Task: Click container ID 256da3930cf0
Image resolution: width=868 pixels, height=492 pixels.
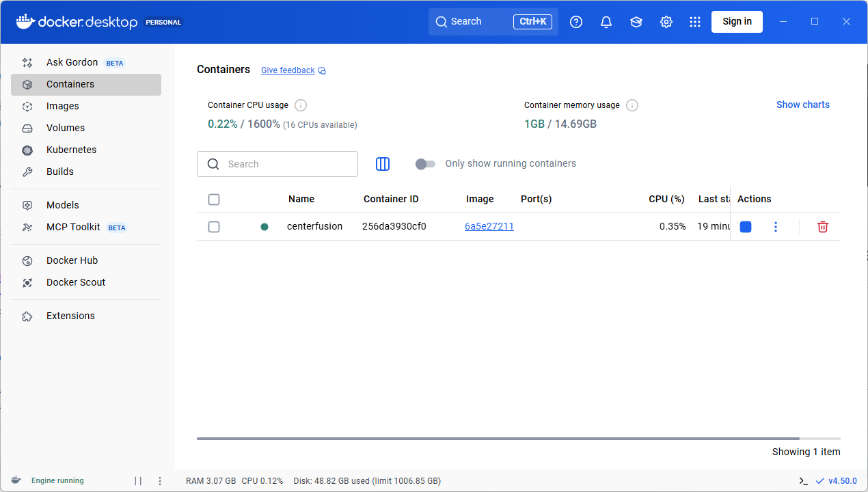Action: coord(394,226)
